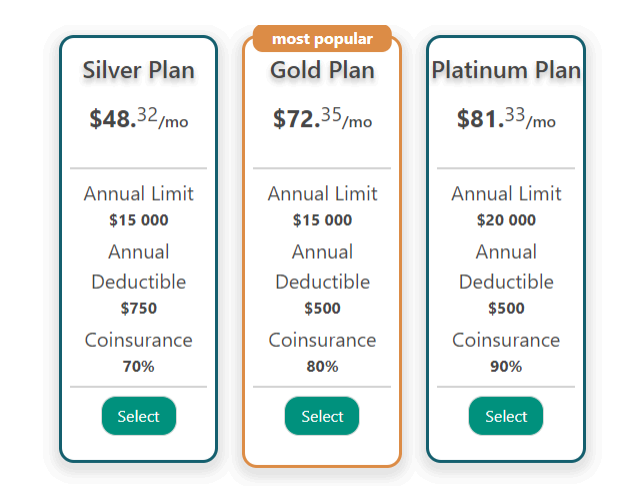This screenshot has height=486, width=634.
Task: Click the 80% coinsurance figure
Action: (x=322, y=366)
